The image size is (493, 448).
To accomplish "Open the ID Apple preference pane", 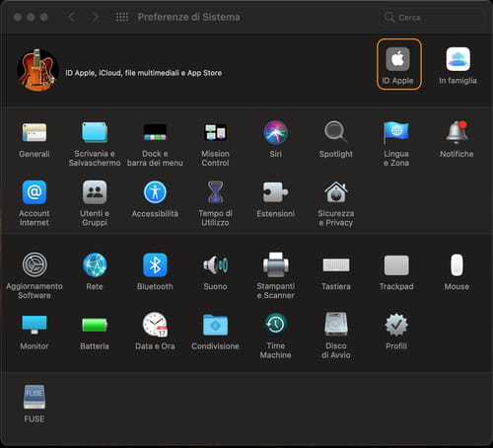I will [398, 64].
